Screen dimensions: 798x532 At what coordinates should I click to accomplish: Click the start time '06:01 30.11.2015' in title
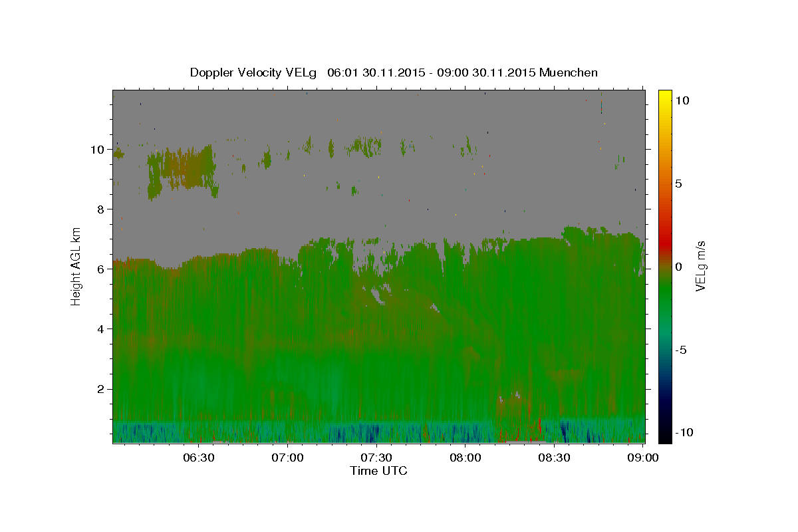pyautogui.click(x=375, y=72)
